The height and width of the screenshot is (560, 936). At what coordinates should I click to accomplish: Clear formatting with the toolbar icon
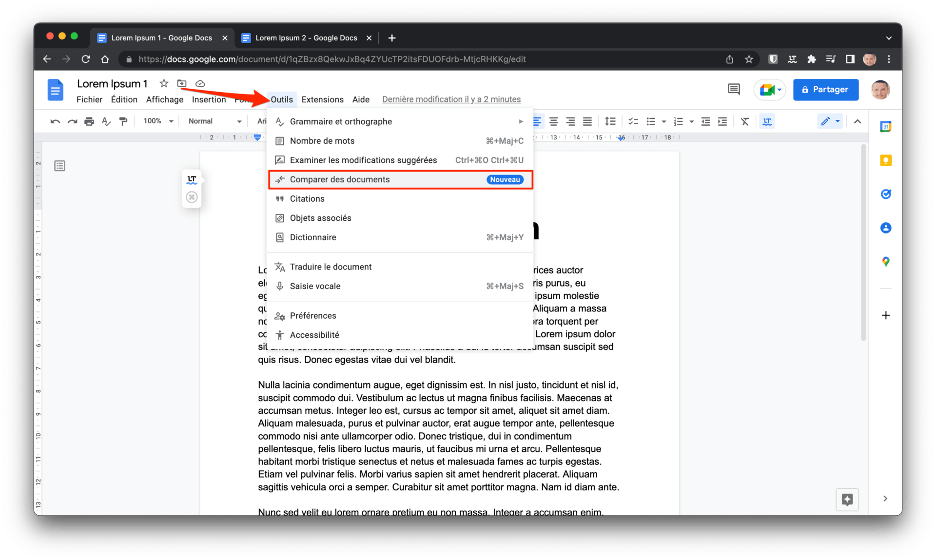(x=745, y=121)
